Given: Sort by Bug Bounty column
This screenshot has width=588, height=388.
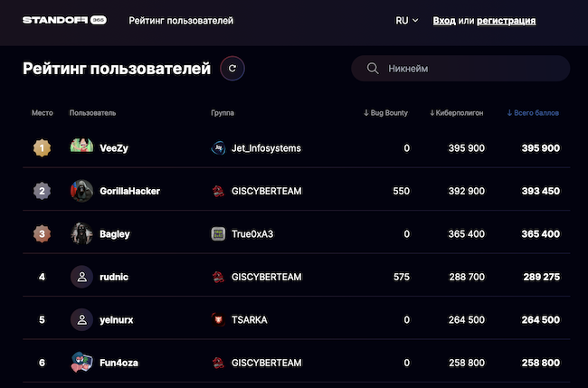Looking at the screenshot, I should coord(385,113).
